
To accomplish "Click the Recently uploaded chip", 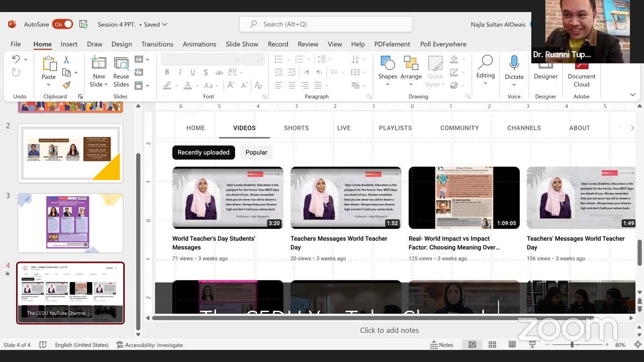I will pos(203,152).
